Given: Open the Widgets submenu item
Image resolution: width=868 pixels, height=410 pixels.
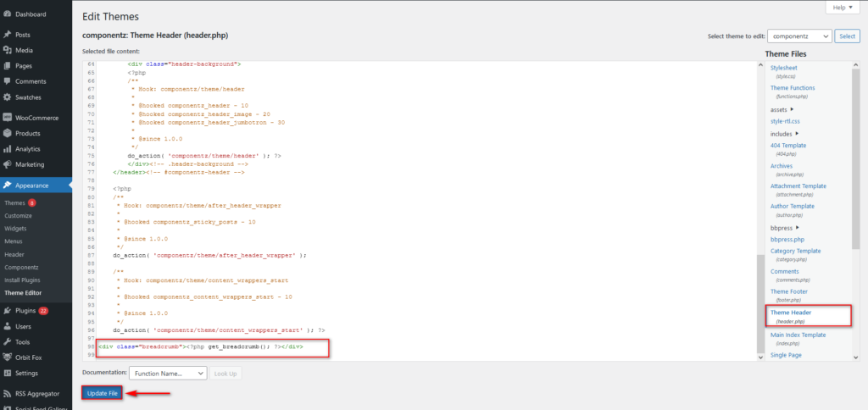Looking at the screenshot, I should 16,229.
